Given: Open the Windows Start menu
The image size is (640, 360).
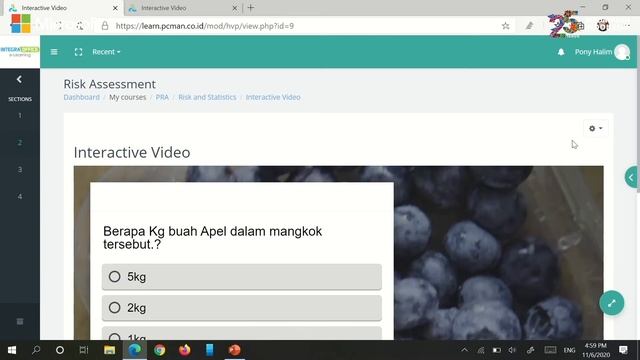Looking at the screenshot, I should (x=11, y=350).
